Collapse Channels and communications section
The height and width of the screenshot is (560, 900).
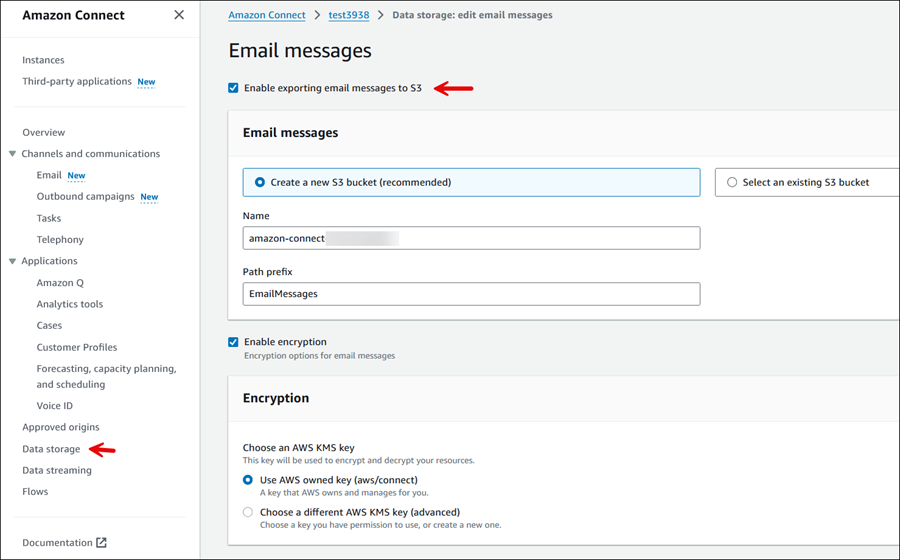pos(12,154)
